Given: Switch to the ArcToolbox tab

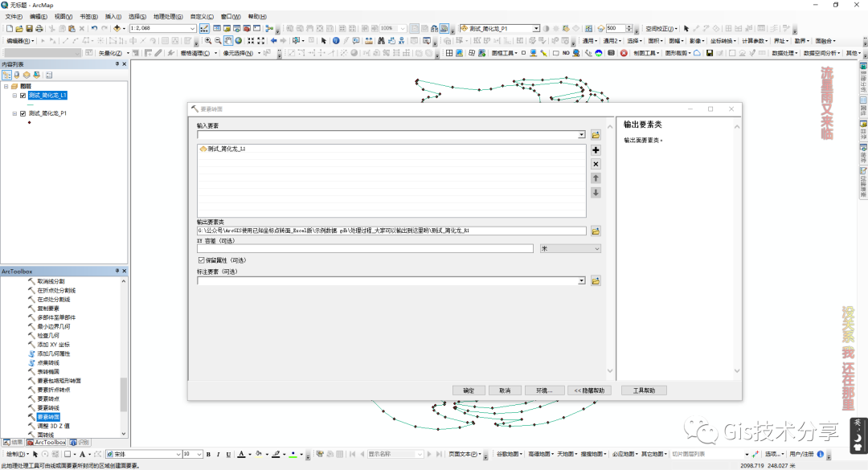Looking at the screenshot, I should click(46, 442).
